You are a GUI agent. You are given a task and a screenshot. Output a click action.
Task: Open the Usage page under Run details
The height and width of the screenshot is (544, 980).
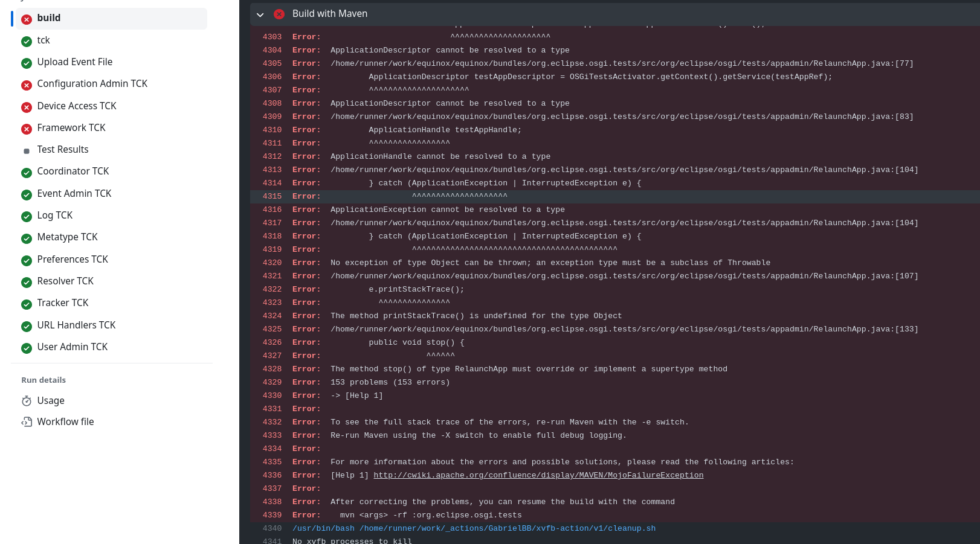(51, 400)
